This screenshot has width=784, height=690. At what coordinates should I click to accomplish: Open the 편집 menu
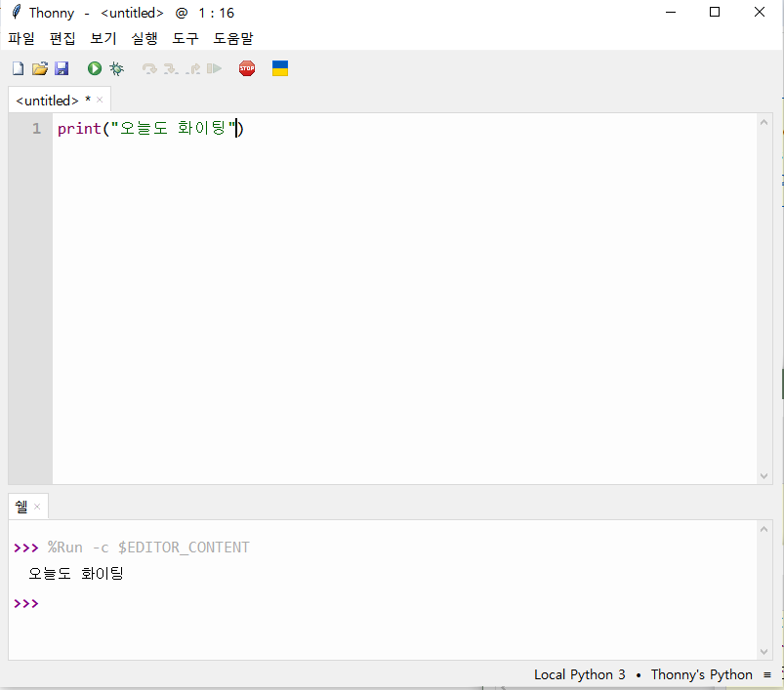pos(62,38)
